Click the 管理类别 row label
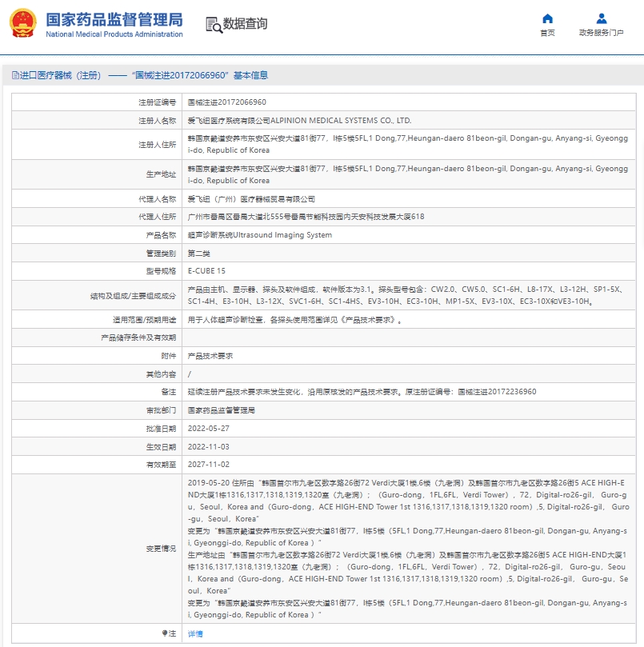The width and height of the screenshot is (644, 647). 161,254
